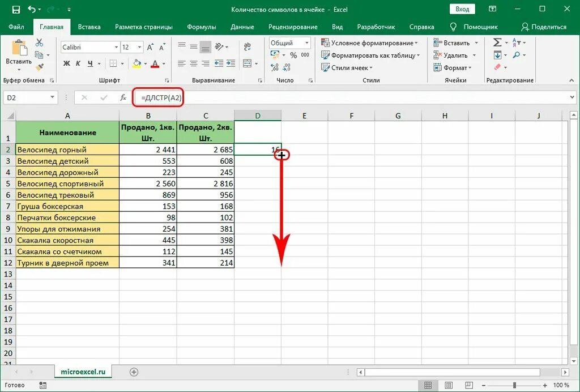Open the Файл tab
Viewport: 580px width, 392px height.
16,27
